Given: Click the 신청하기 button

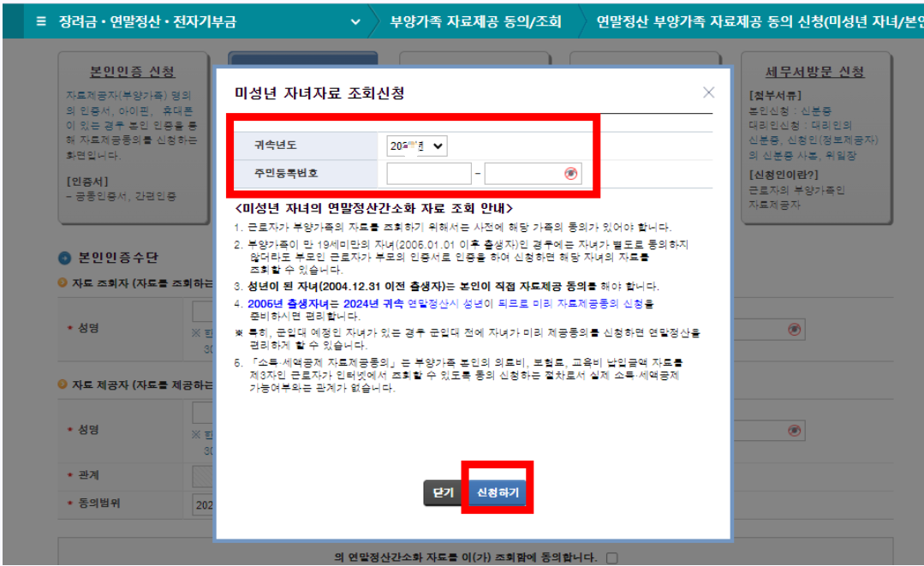Looking at the screenshot, I should pos(498,492).
